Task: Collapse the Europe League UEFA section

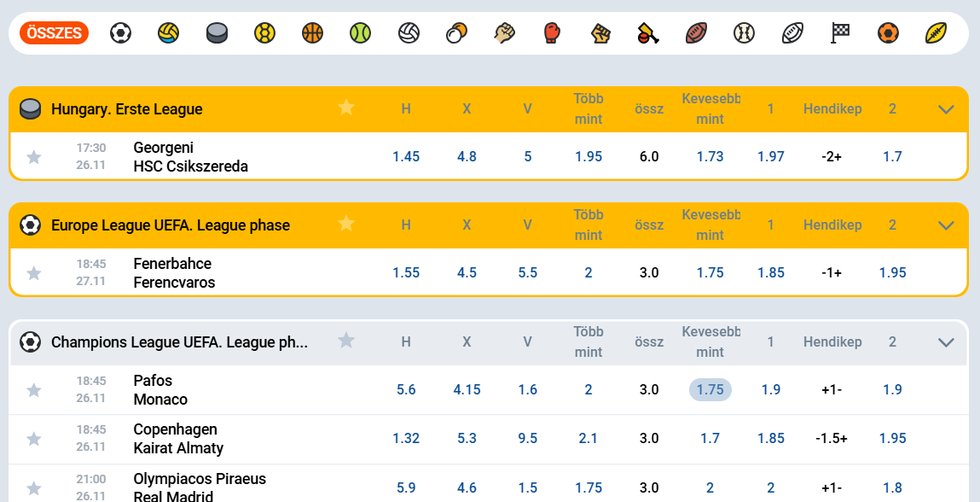Action: pos(945,225)
